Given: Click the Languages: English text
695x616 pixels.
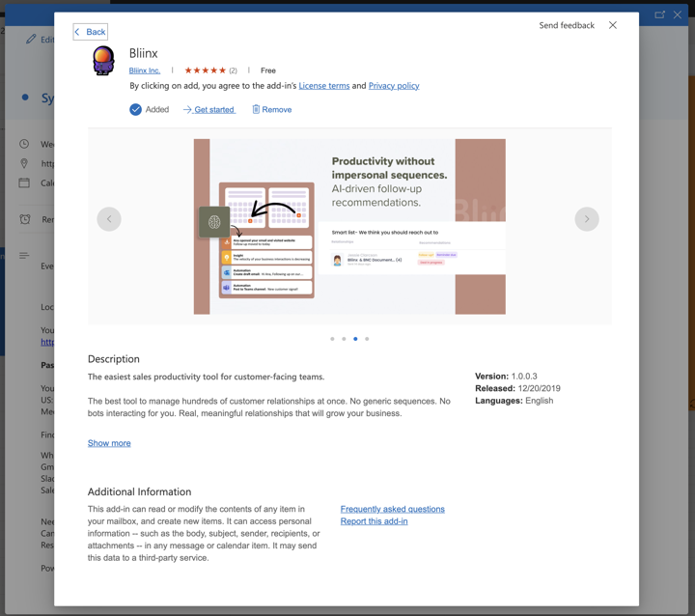Looking at the screenshot, I should [x=514, y=401].
